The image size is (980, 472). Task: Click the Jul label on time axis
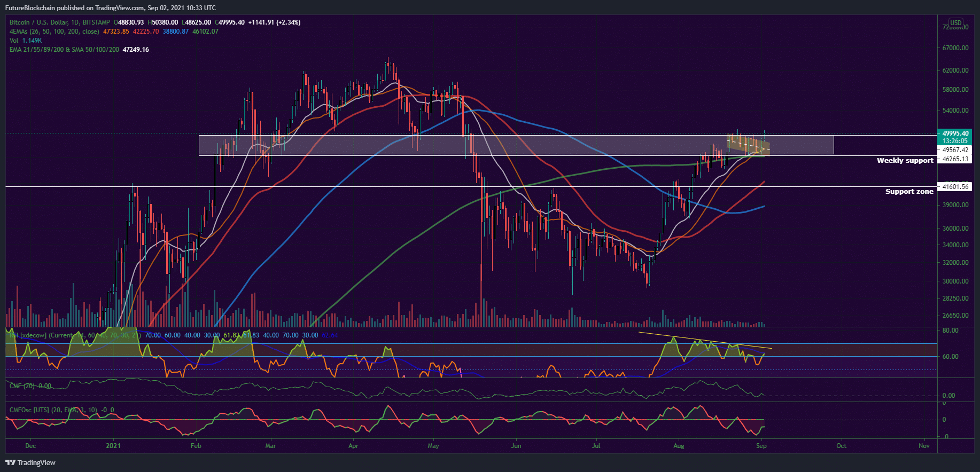click(596, 446)
